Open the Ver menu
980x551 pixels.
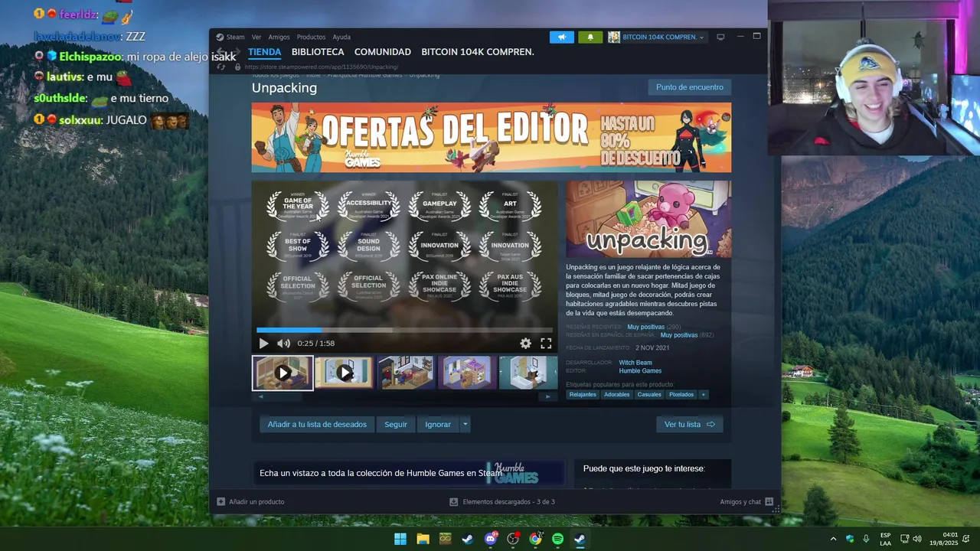tap(256, 37)
